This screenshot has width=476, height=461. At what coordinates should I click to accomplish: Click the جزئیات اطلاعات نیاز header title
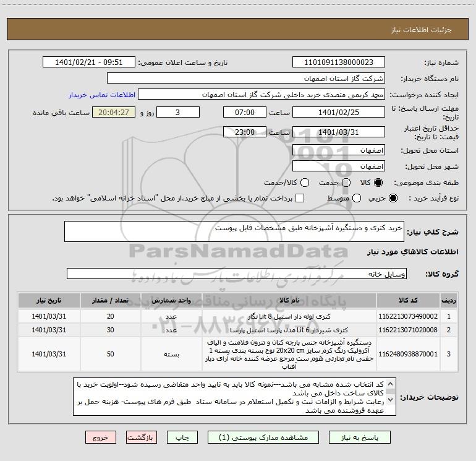click(x=422, y=30)
